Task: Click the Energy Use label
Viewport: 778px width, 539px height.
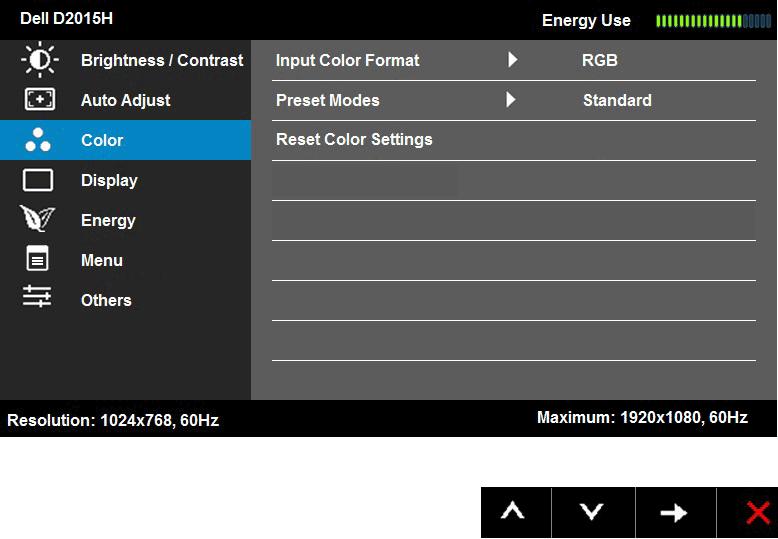Action: tap(586, 20)
